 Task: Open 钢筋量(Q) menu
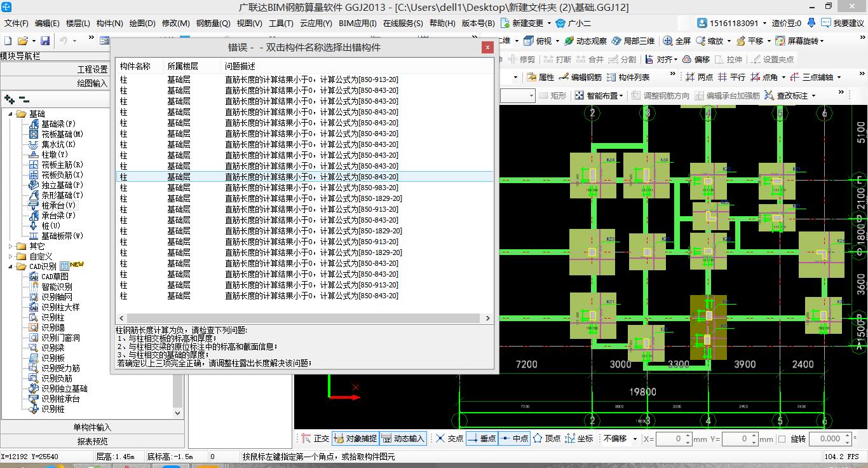coord(214,23)
